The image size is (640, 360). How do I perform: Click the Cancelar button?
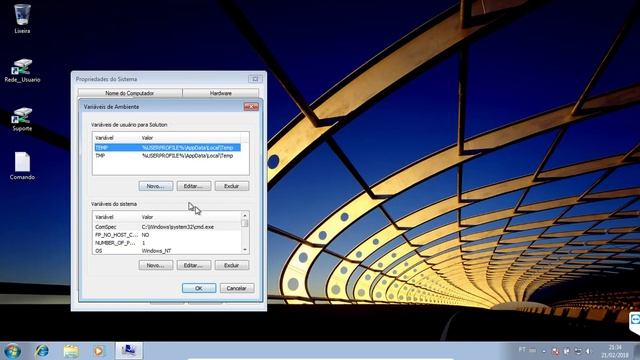[x=237, y=288]
